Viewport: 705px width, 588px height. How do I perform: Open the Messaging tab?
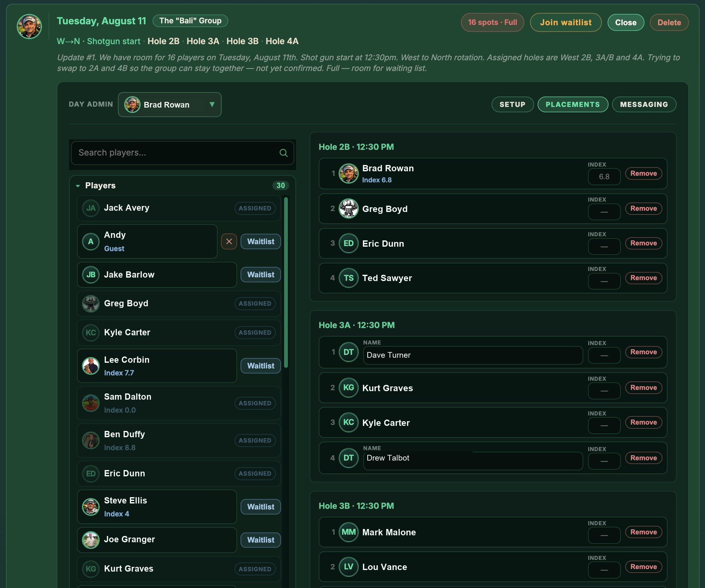pos(644,104)
